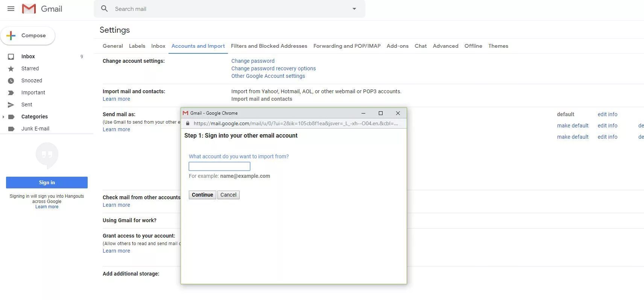644x300 pixels.
Task: Click the popup address bar URL
Action: coord(295,123)
